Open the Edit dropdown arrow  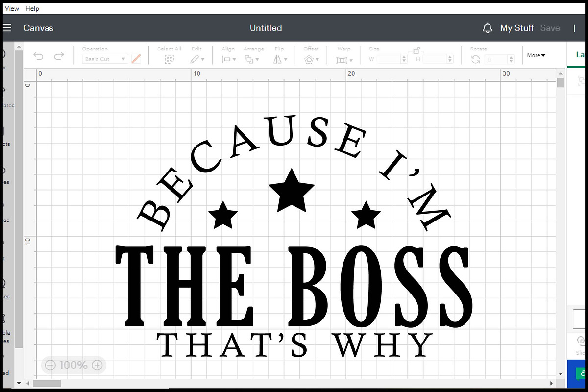click(203, 60)
